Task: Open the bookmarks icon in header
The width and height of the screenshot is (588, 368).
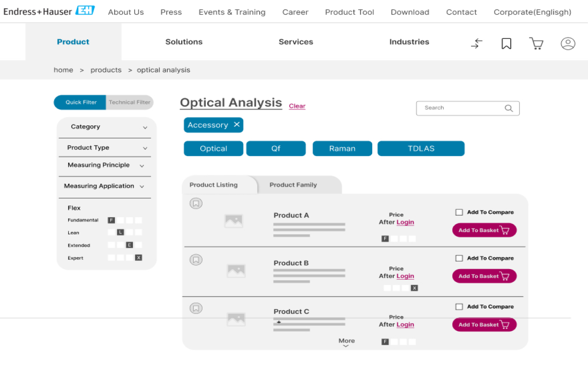Action: click(506, 43)
